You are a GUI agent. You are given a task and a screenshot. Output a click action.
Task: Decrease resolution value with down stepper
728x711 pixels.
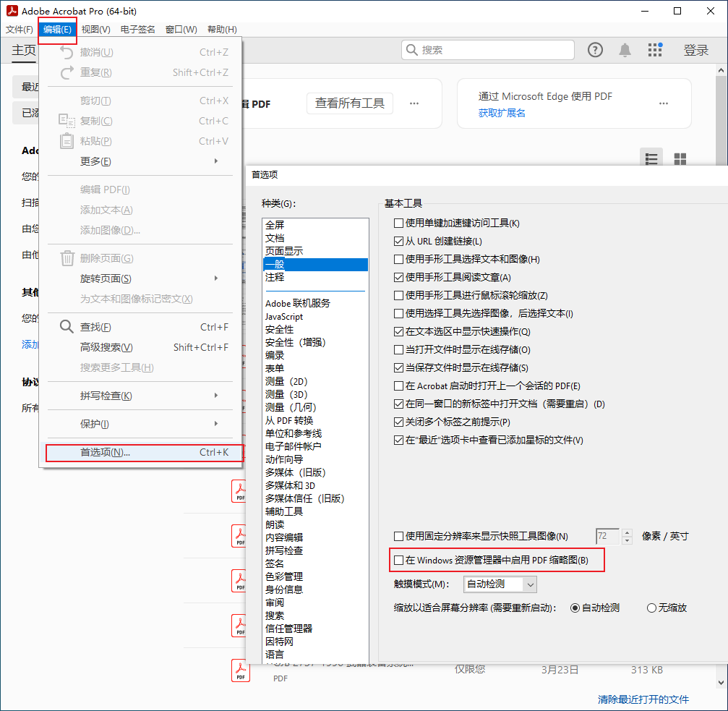pyautogui.click(x=627, y=540)
